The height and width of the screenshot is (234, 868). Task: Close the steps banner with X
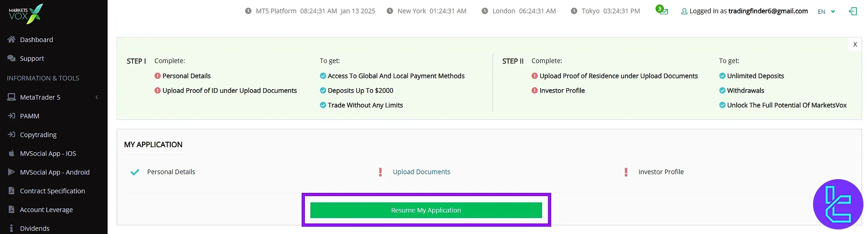(x=855, y=44)
